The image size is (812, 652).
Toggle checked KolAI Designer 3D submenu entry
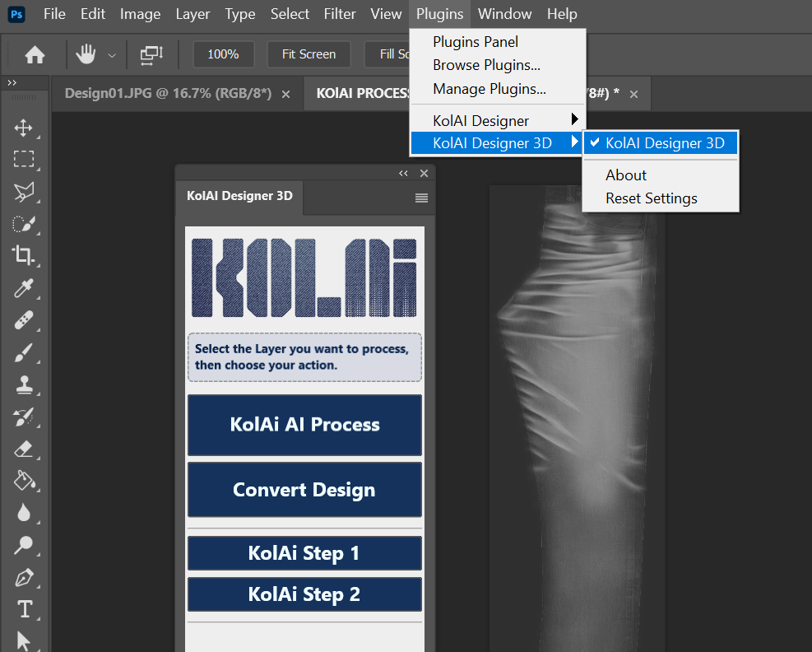click(x=661, y=143)
